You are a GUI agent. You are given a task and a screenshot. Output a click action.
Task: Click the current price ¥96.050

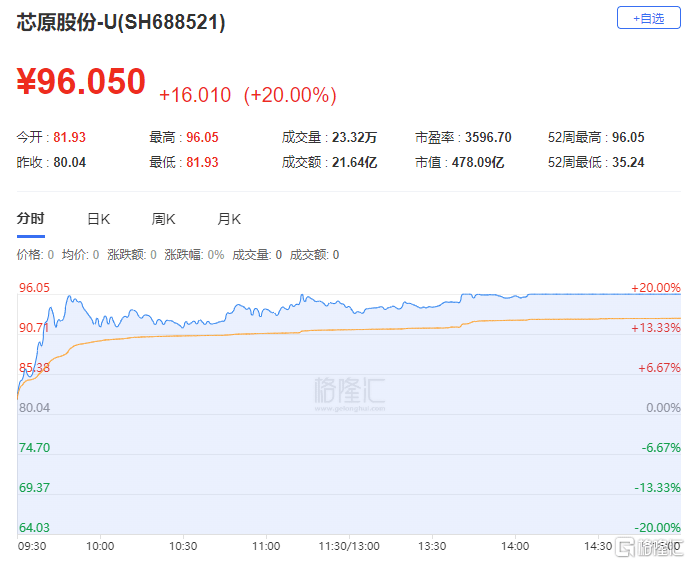click(81, 81)
